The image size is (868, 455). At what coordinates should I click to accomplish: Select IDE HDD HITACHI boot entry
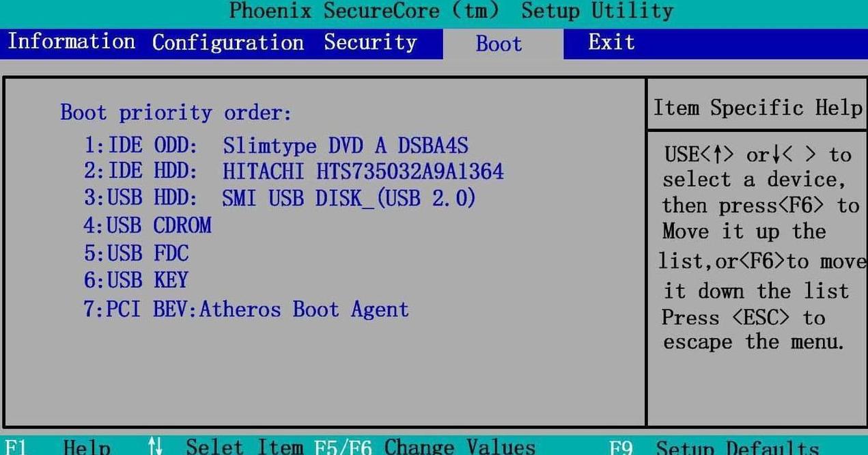[x=294, y=171]
